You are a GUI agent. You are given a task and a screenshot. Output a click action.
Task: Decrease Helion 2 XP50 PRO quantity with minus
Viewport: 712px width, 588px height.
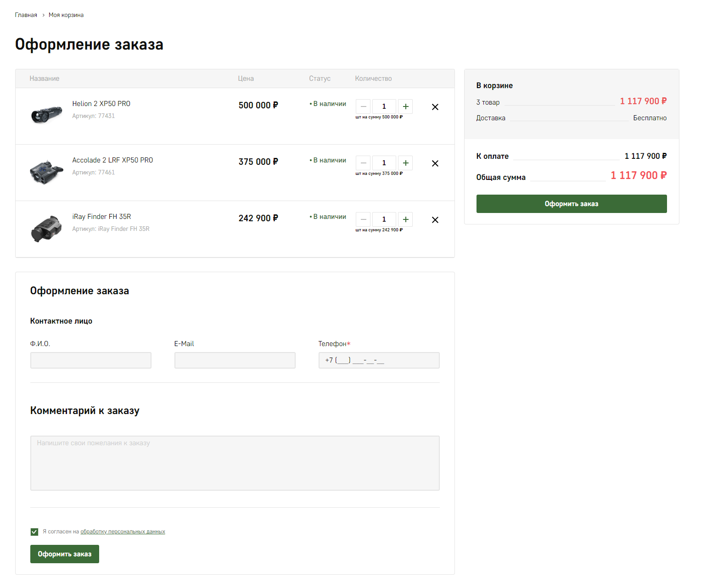tap(363, 106)
